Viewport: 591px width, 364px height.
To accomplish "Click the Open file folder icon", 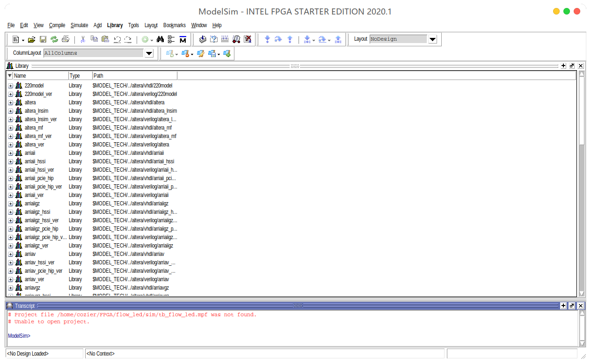I will tap(31, 40).
